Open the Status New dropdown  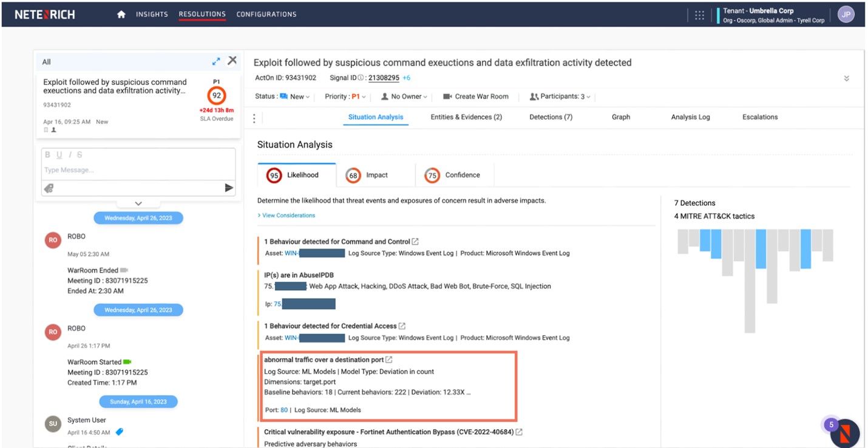(x=295, y=97)
